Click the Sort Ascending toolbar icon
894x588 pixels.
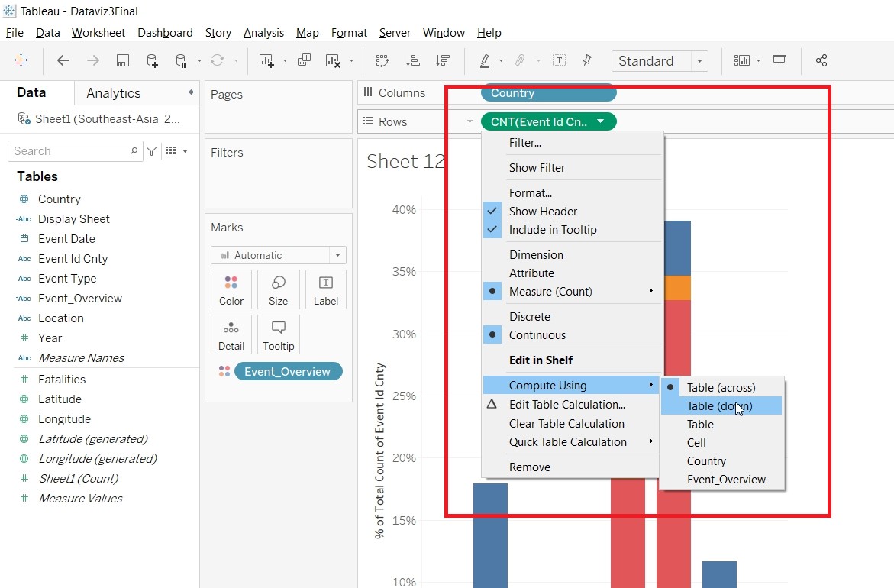[x=412, y=61]
